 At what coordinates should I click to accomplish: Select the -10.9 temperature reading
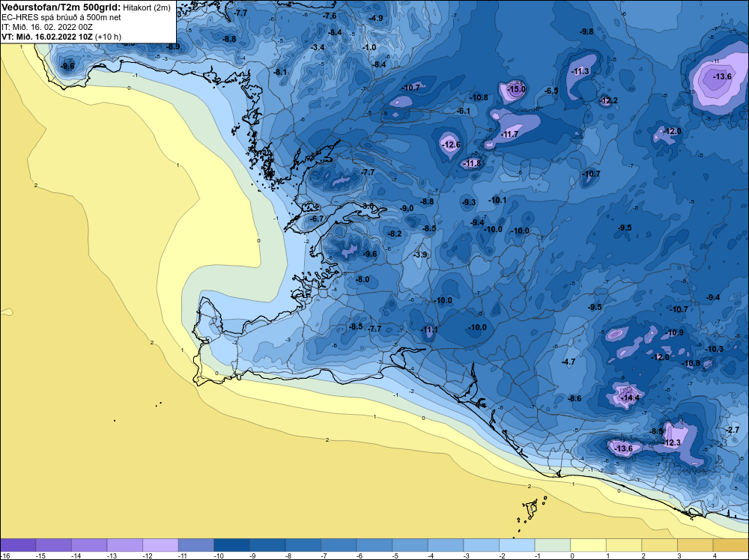point(675,333)
